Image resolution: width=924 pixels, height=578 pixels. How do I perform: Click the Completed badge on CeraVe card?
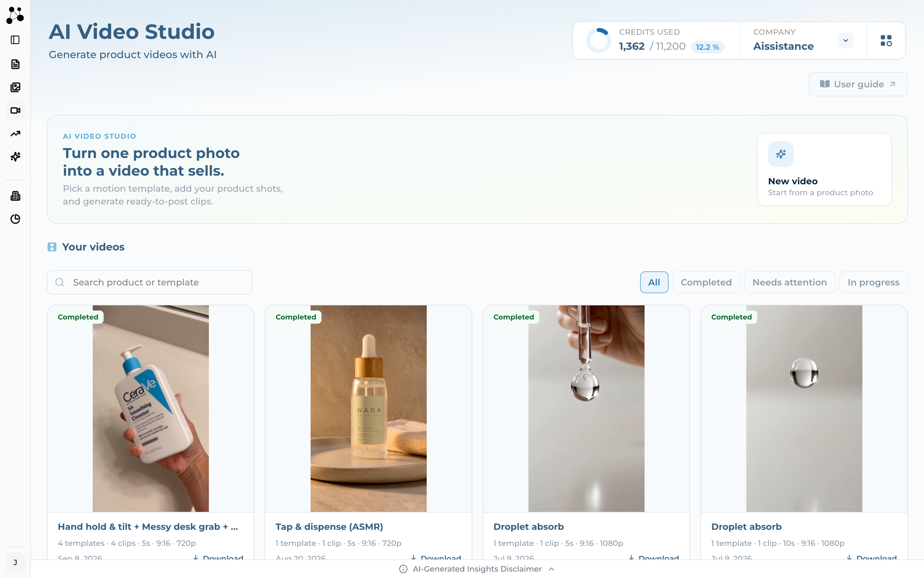[78, 317]
